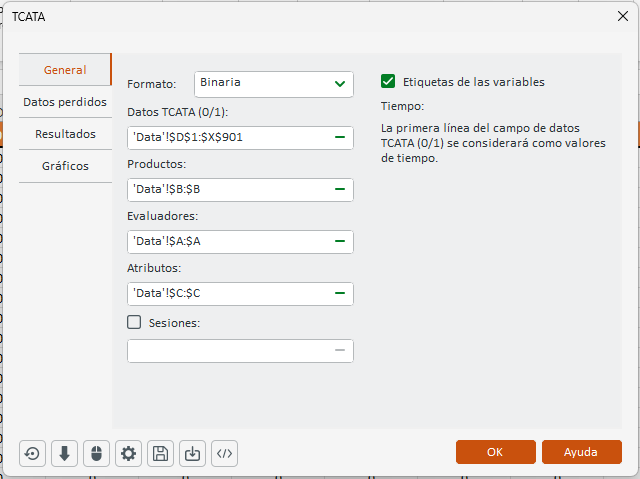Click the floppy disk save settings icon
This screenshot has width=640, height=479.
tap(160, 453)
